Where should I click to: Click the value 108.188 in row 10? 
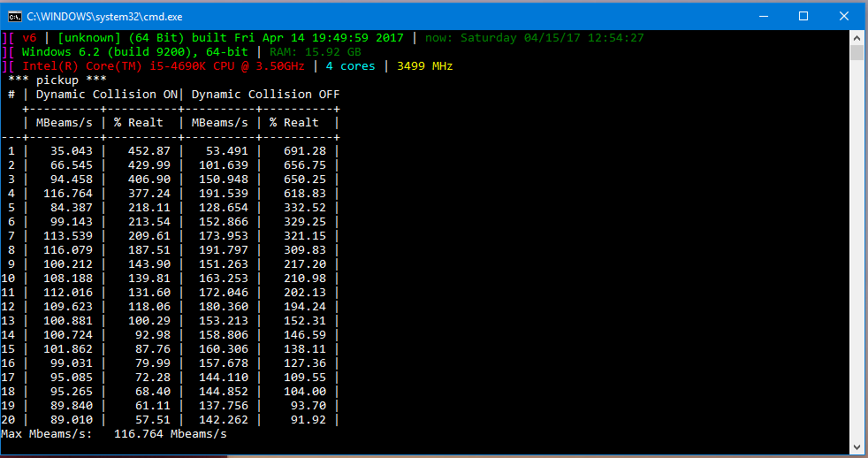68,278
